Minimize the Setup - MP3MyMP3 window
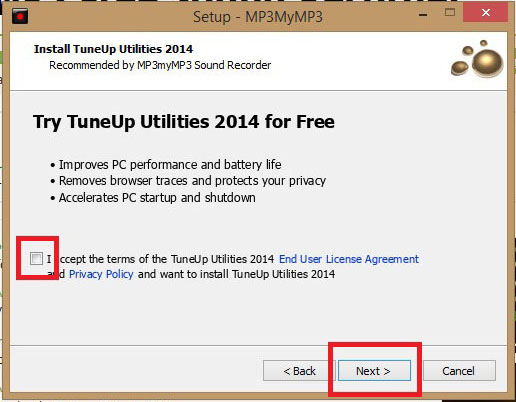The width and height of the screenshot is (516, 402). 423,15
